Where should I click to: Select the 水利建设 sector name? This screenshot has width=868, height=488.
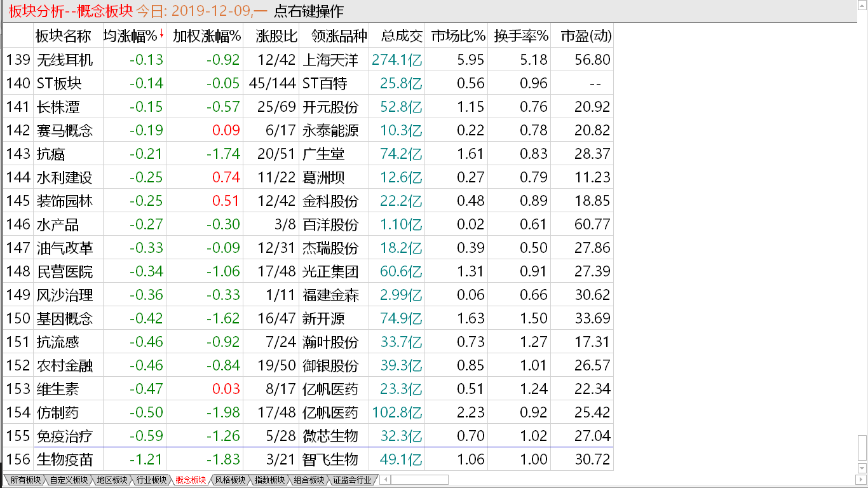coord(65,177)
